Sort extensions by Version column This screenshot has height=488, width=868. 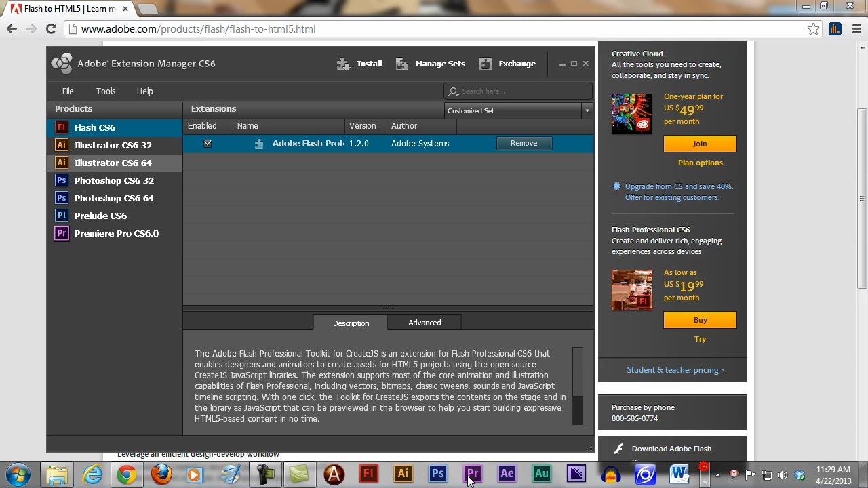[x=366, y=126]
